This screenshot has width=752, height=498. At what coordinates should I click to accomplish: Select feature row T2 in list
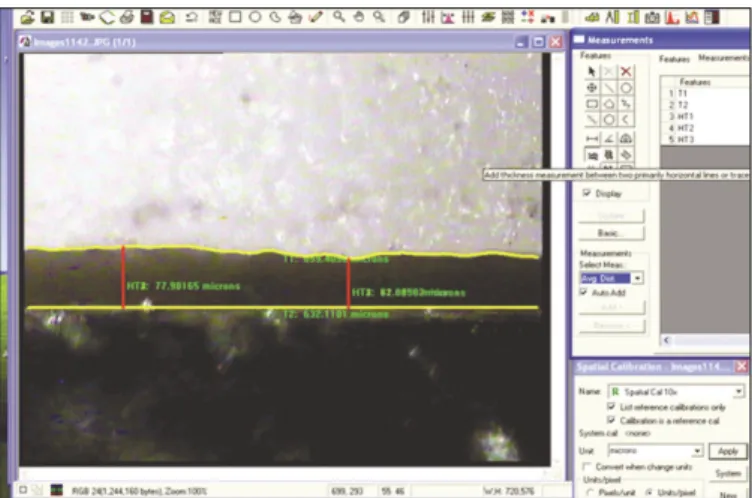705,105
